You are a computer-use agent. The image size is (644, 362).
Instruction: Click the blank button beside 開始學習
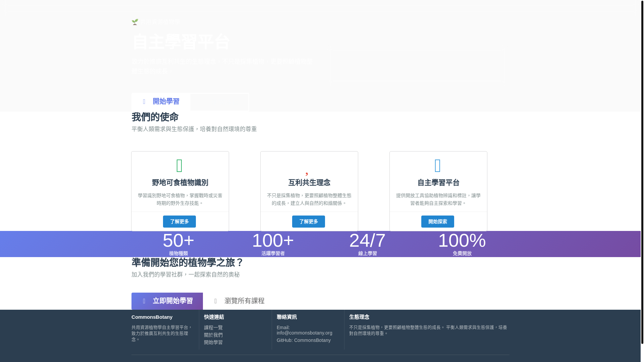click(x=220, y=102)
